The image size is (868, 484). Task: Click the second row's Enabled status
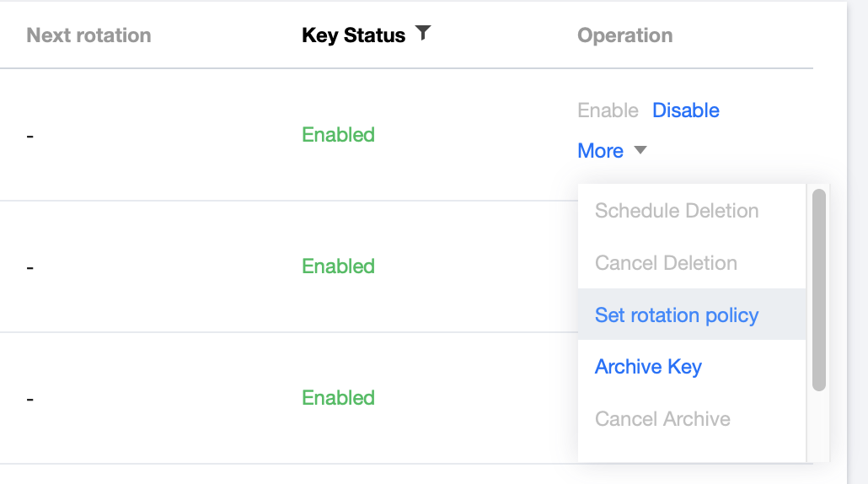point(338,266)
